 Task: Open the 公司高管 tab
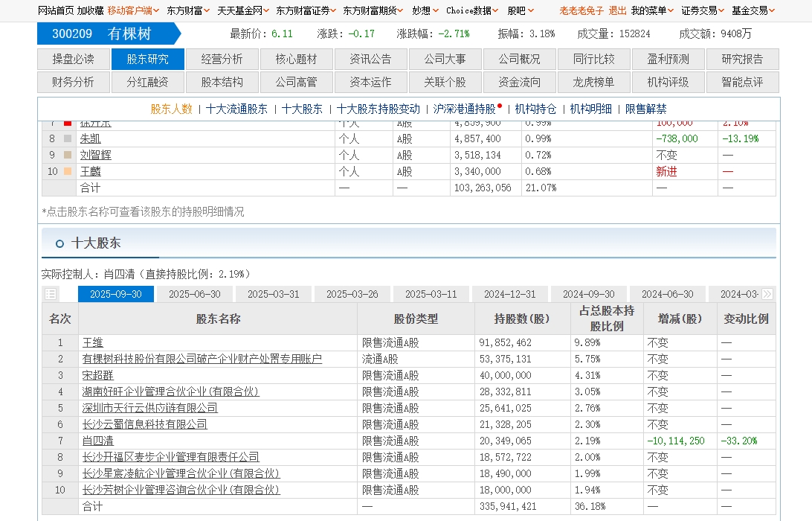(x=296, y=82)
